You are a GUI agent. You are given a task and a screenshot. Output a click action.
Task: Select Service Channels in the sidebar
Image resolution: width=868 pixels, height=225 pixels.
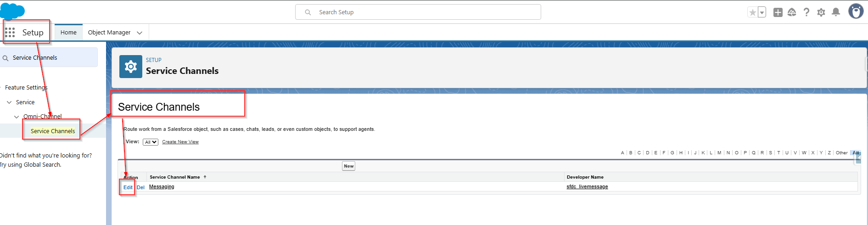[53, 131]
